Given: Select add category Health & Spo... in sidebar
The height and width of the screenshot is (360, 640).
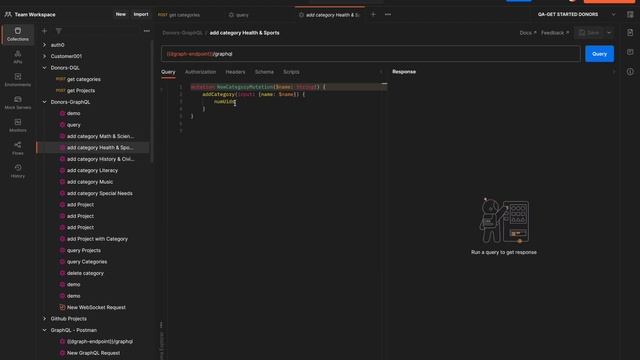Looking at the screenshot, I should [x=93, y=148].
